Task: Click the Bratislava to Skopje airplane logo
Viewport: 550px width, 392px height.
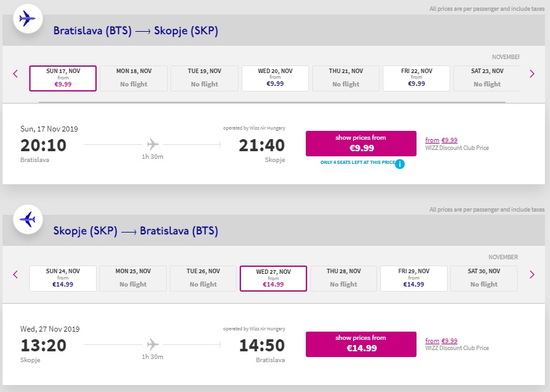Action: [27, 18]
